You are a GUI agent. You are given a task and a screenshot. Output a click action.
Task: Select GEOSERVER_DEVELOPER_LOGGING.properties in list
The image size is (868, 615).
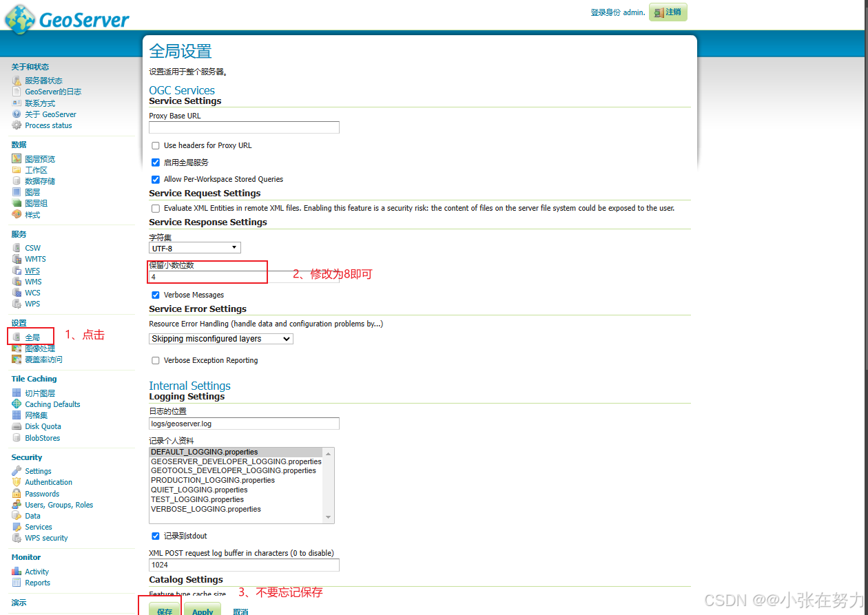[x=236, y=461]
